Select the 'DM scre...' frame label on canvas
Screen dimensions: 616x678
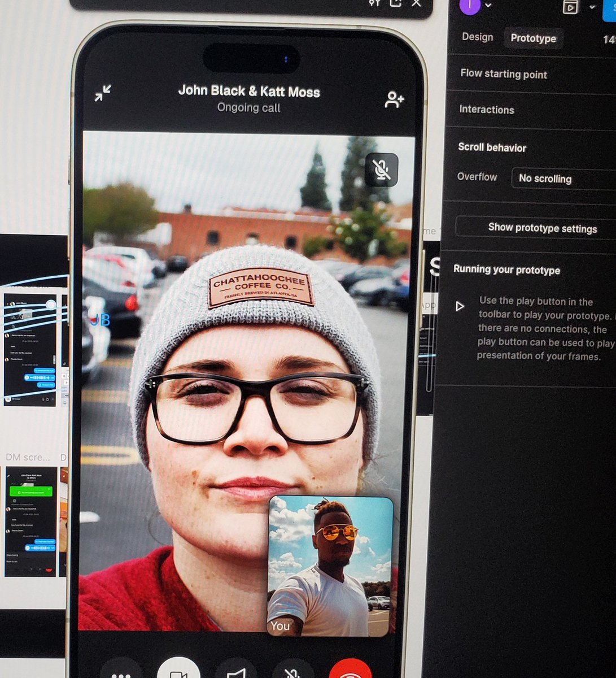(28, 457)
